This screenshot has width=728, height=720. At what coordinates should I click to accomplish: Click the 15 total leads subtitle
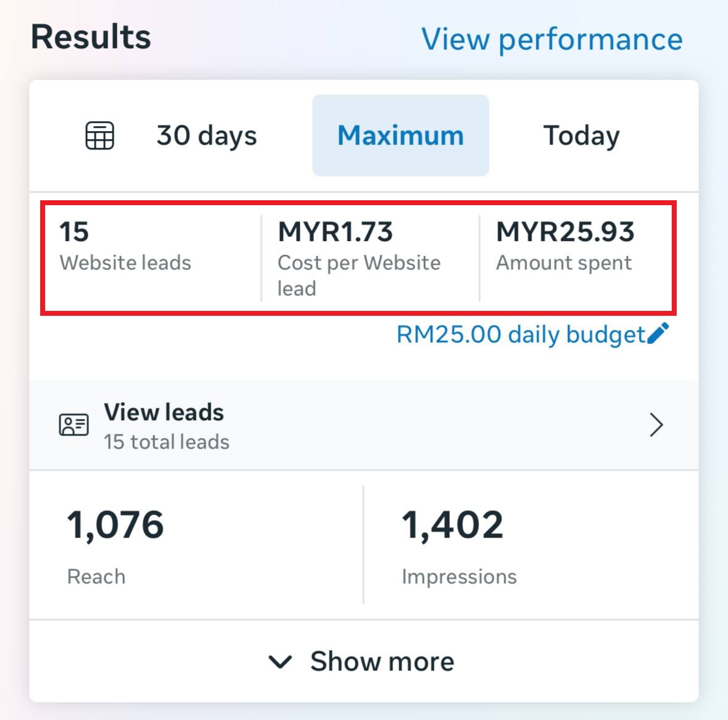(166, 442)
